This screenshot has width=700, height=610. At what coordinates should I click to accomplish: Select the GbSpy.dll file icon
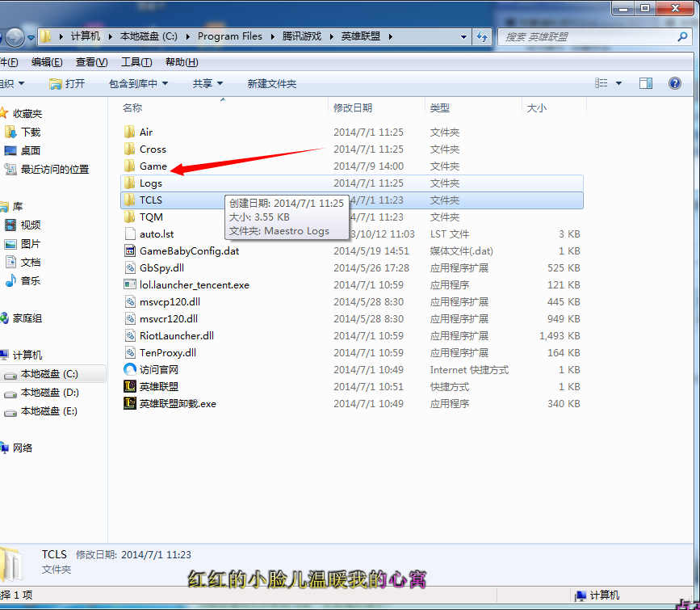coord(130,267)
